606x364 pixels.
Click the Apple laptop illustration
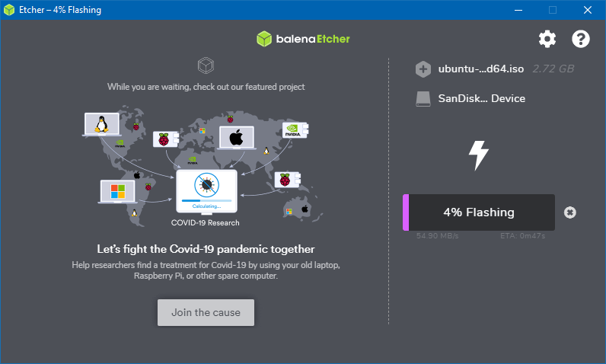237,138
